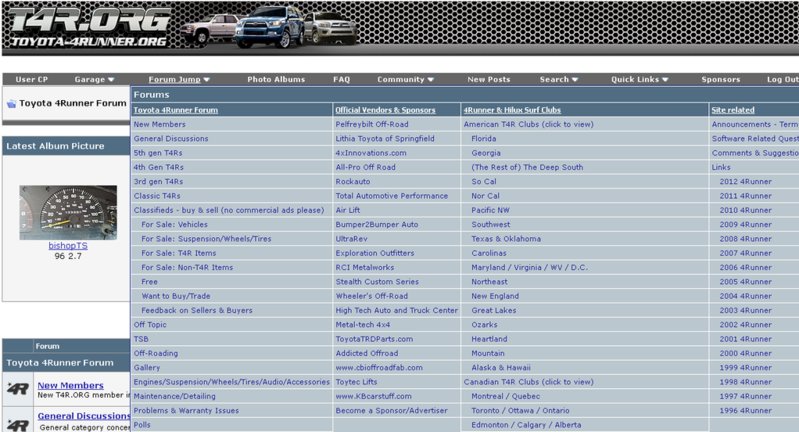The width and height of the screenshot is (799, 432).
Task: Click Log Out in navbar
Action: coord(783,79)
